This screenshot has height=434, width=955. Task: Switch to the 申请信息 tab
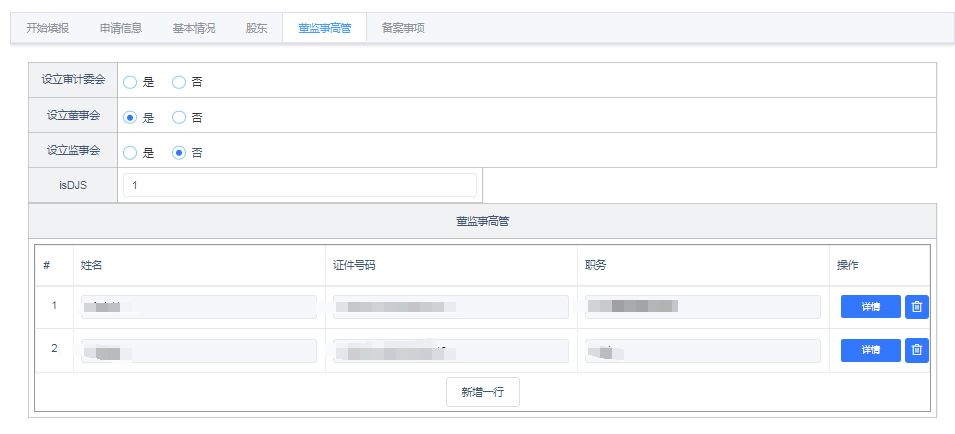point(121,28)
